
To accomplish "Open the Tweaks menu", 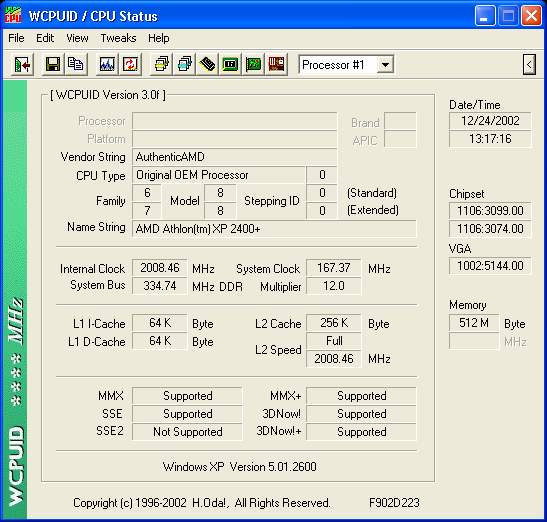I will click(x=118, y=38).
